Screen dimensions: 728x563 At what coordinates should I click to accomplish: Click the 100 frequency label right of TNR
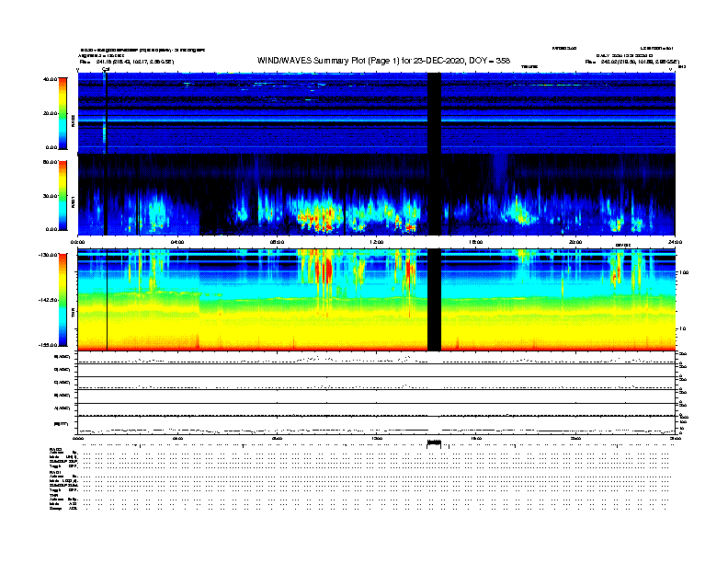684,272
